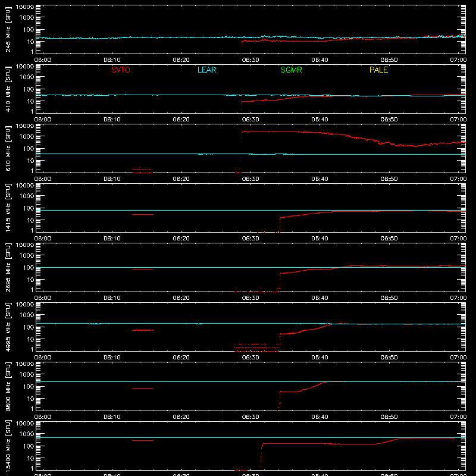Click the 10 y-axis value in 410 MHz panel

[x=30, y=101]
